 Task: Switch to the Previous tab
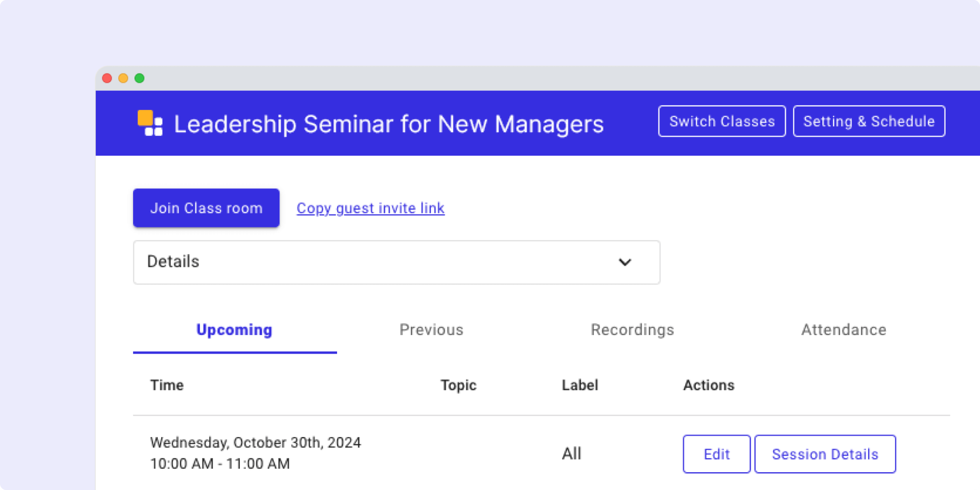pyautogui.click(x=432, y=330)
